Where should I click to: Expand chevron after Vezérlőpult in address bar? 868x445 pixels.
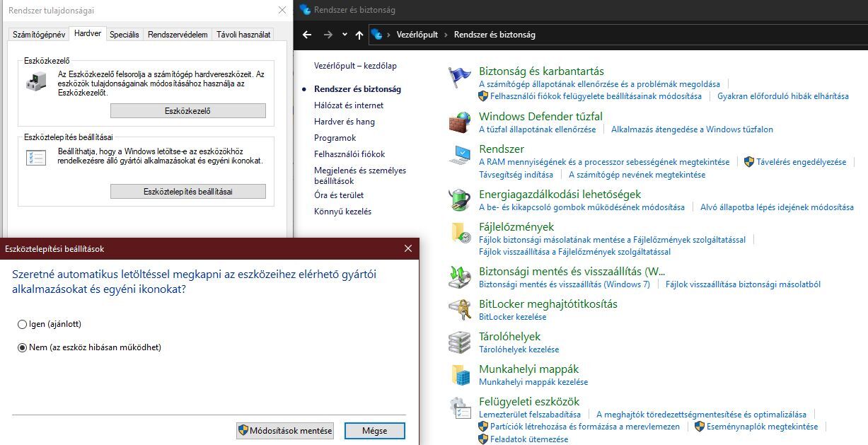point(446,35)
